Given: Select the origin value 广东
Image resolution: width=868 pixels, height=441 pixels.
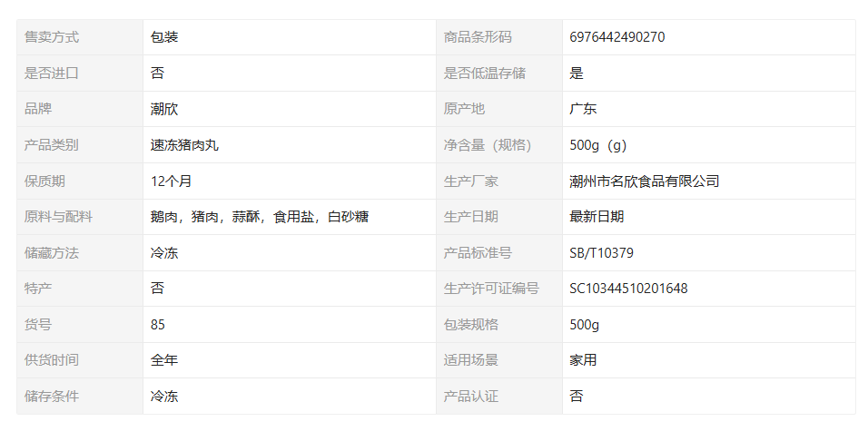Looking at the screenshot, I should coord(583,109).
